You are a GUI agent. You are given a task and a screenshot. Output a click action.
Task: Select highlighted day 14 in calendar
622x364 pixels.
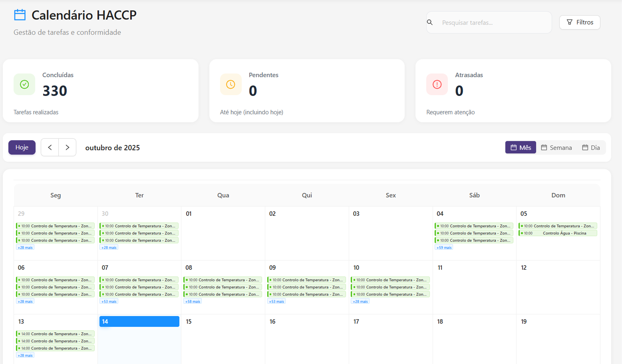[139, 322]
